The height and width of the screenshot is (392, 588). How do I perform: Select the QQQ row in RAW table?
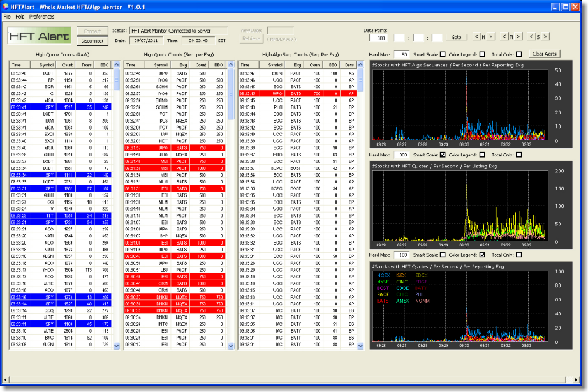pos(61,310)
